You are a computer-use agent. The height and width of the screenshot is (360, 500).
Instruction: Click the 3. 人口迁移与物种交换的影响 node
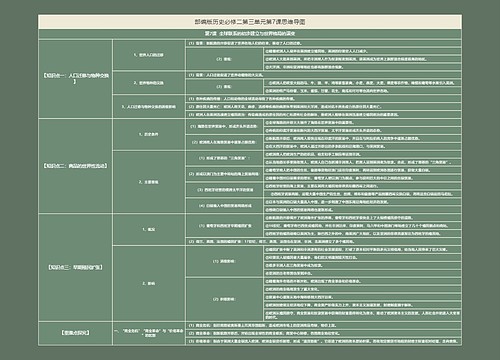click(149, 107)
